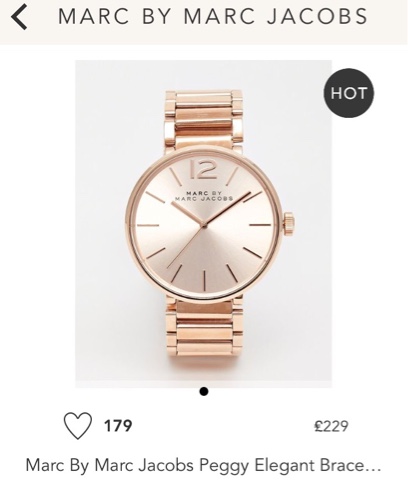Open the rose gold watch product photo
408x480 pixels.
tap(204, 224)
